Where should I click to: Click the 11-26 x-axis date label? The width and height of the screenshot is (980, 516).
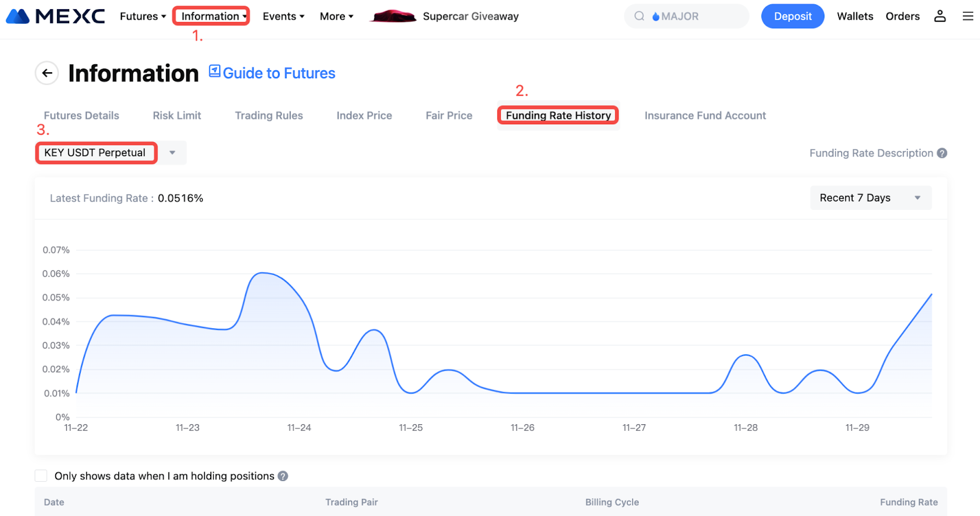(x=522, y=428)
